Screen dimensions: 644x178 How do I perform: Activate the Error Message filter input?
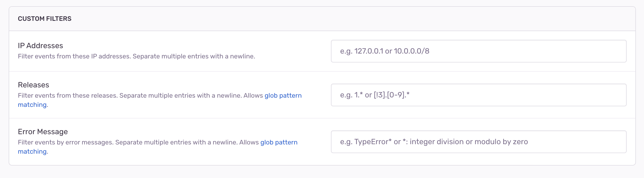479,142
